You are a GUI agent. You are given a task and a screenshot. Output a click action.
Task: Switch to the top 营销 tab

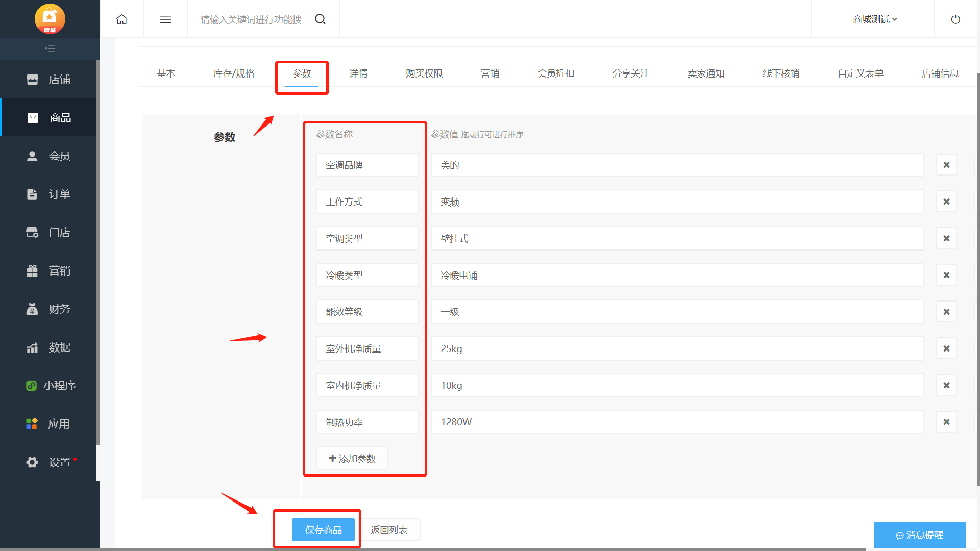[x=490, y=73]
